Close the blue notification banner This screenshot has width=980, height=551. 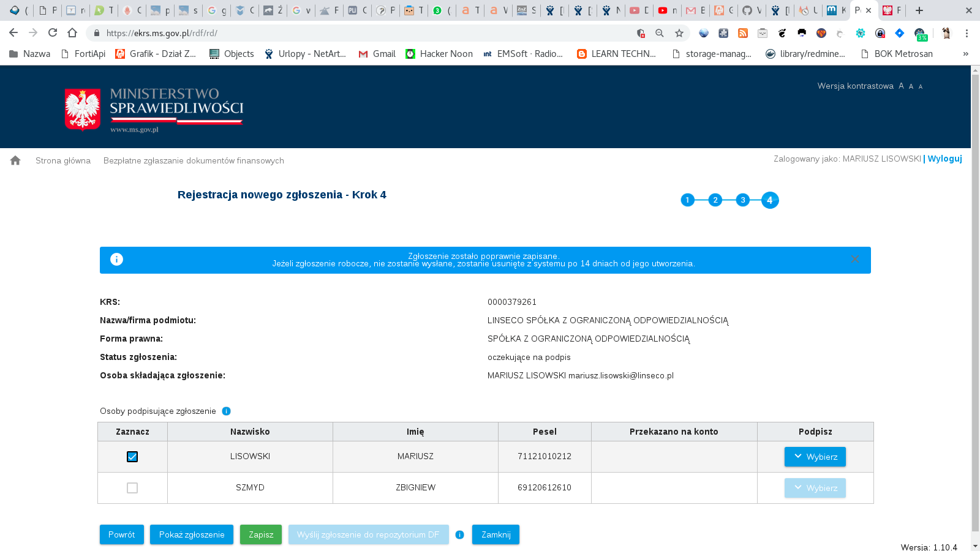(x=854, y=260)
